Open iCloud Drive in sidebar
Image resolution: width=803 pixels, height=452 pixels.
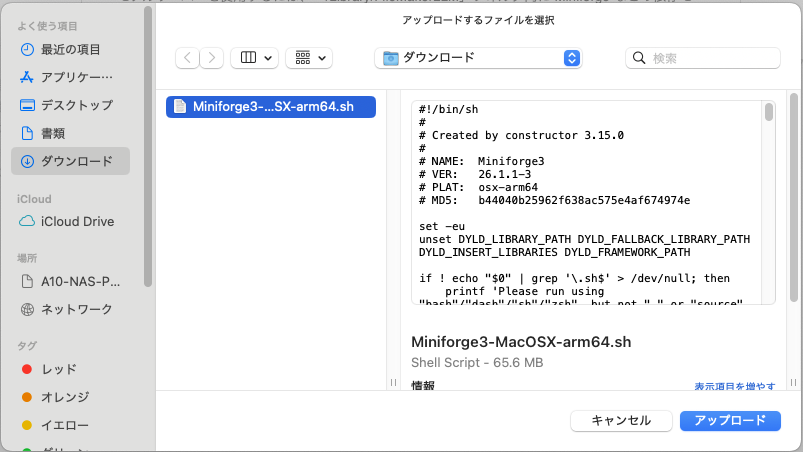point(70,222)
